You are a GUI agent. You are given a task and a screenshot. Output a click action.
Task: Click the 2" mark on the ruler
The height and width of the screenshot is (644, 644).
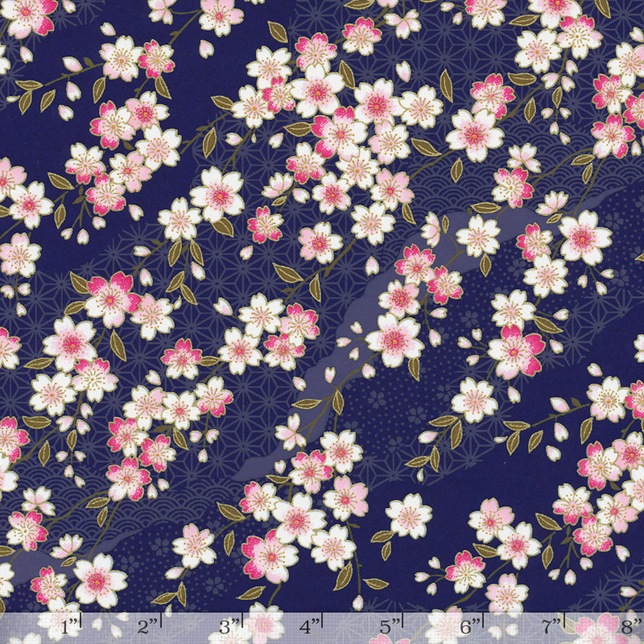click(x=148, y=626)
